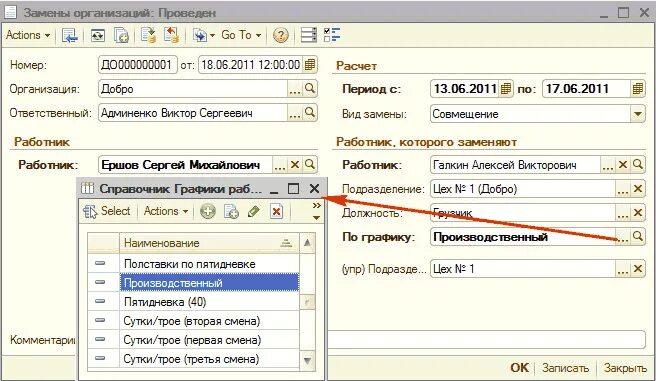
Task: Open Actions menu in Справочник Графики window
Action: pyautogui.click(x=166, y=211)
